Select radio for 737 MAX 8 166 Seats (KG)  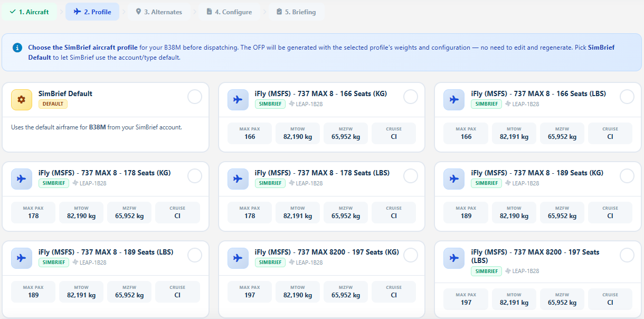[x=411, y=97]
